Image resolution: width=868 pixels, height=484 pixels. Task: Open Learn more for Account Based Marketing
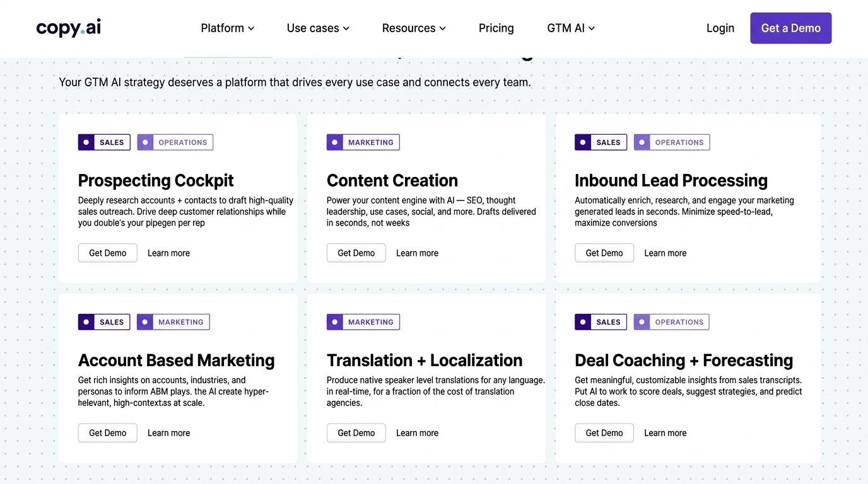168,433
